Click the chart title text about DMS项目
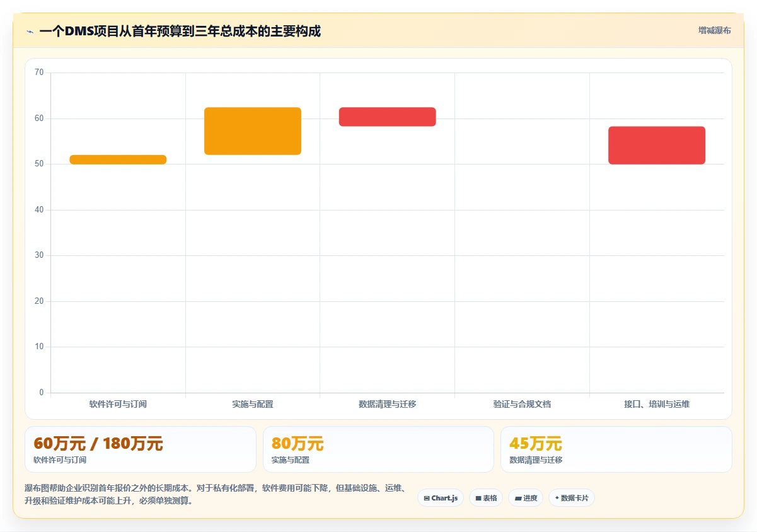 [x=180, y=31]
